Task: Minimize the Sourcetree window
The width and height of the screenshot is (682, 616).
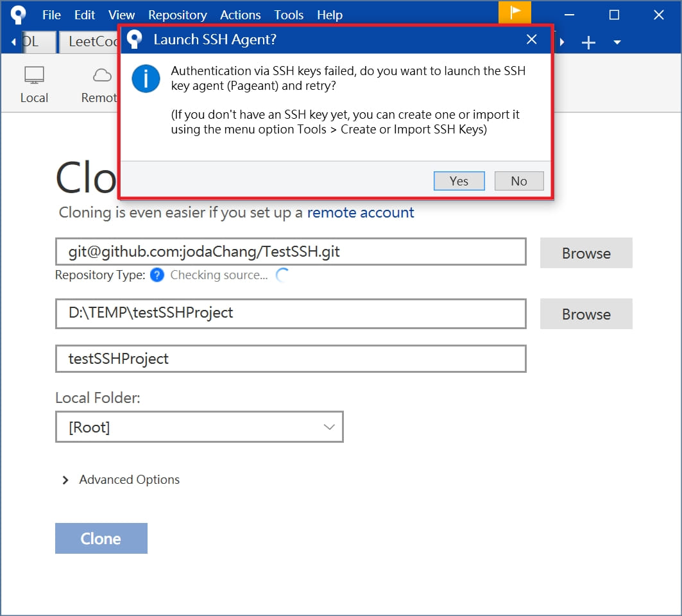Action: coord(569,15)
